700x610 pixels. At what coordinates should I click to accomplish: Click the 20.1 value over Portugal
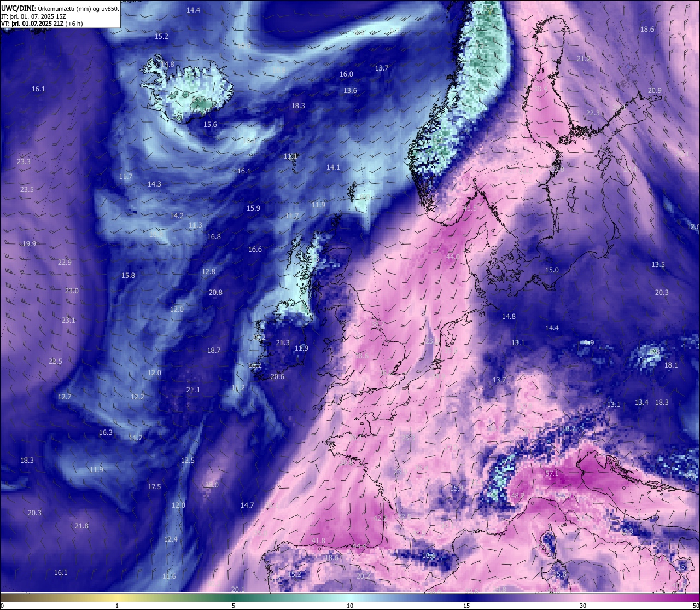238,589
